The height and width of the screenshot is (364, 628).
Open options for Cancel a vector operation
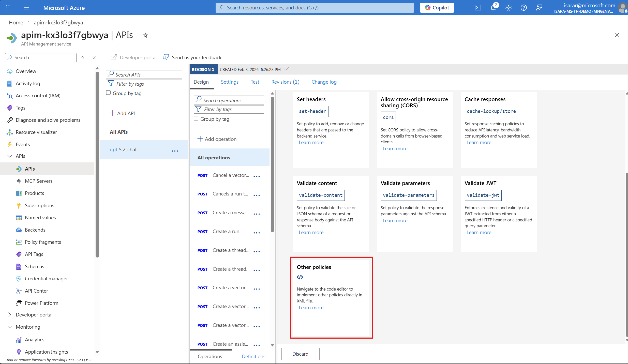(257, 176)
